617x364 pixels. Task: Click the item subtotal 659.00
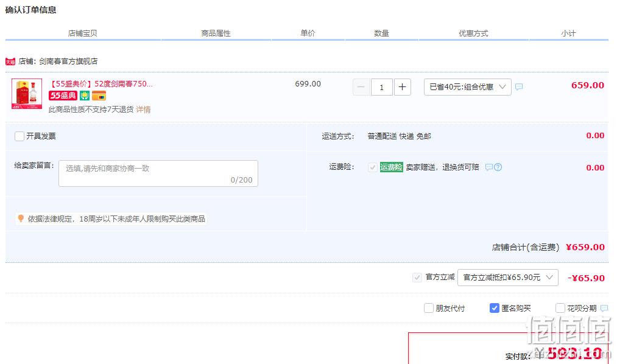coord(588,85)
